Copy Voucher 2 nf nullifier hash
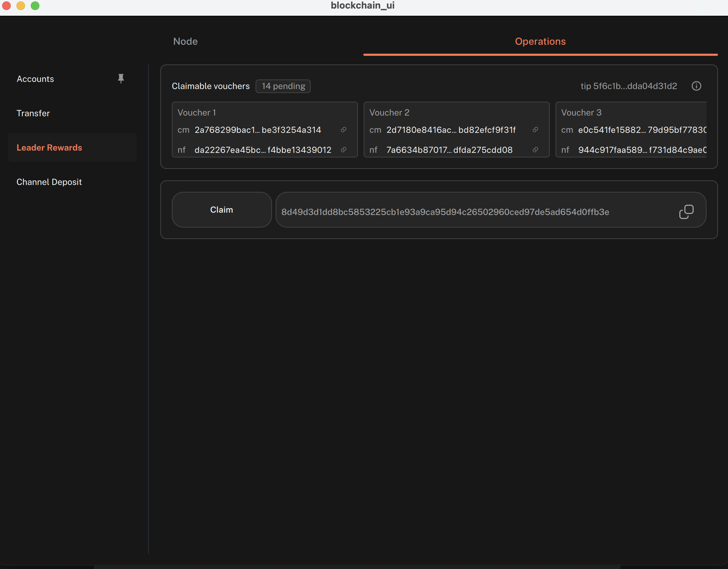Screen dimensions: 728x569 pos(535,150)
